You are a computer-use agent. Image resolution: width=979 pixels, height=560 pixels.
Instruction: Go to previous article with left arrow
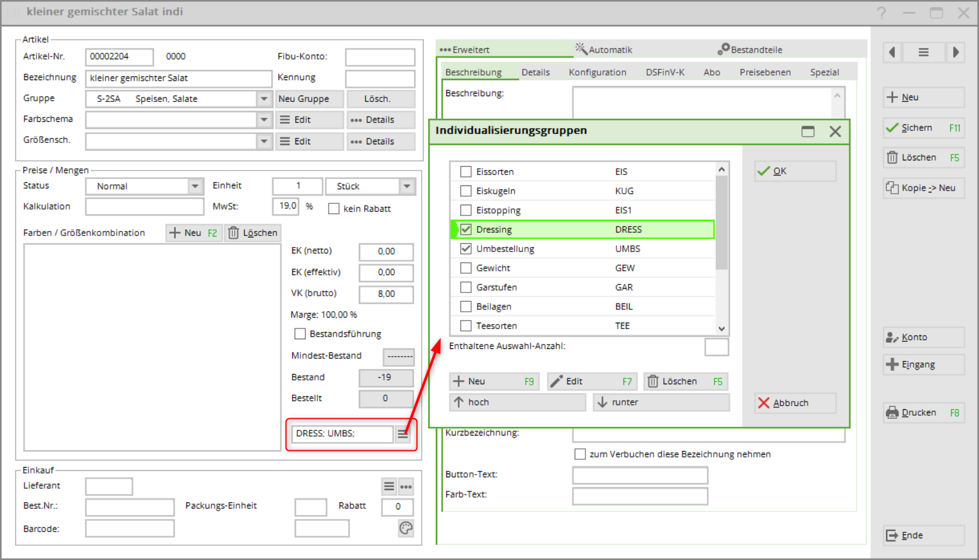tap(892, 53)
